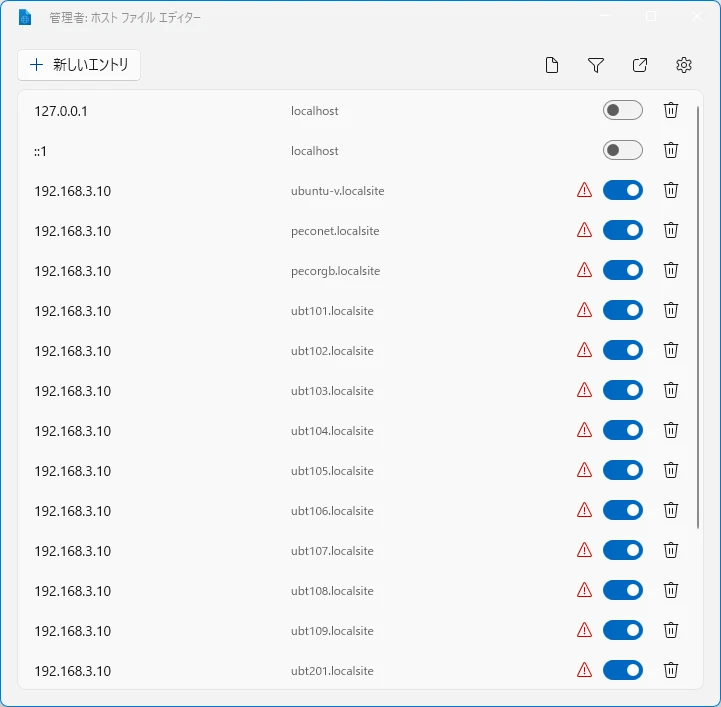Click trash icon for ubt105.localsite
This screenshot has height=707, width=721.
pyautogui.click(x=671, y=470)
